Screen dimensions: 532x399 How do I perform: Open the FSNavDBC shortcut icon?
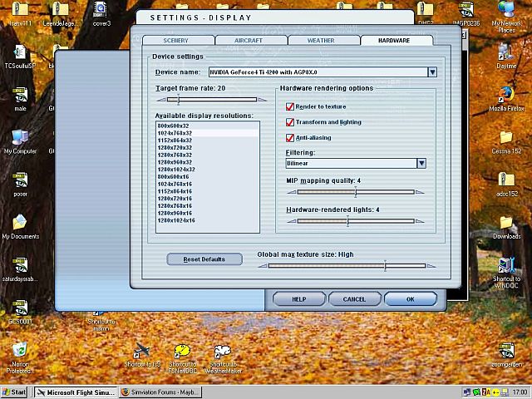tap(180, 352)
